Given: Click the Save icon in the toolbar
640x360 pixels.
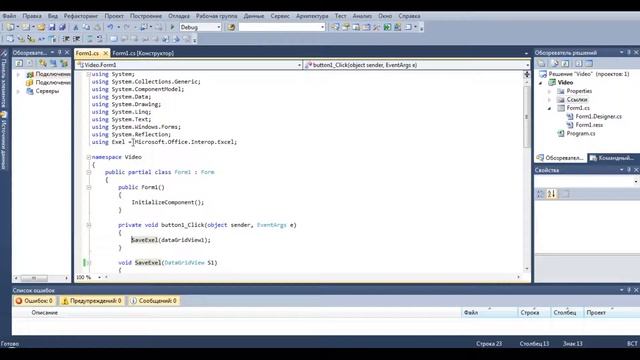Looking at the screenshot, I should [52, 27].
